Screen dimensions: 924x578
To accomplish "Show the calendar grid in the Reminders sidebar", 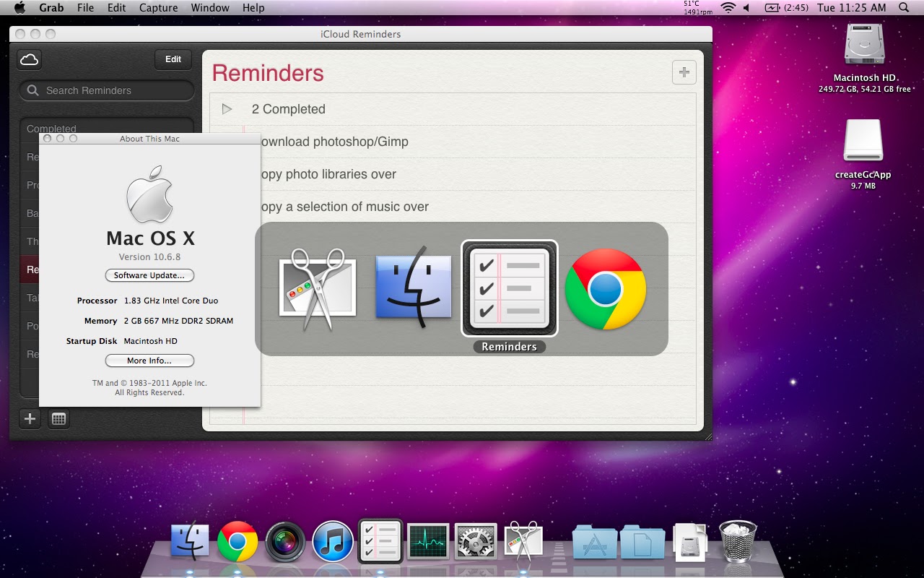I will click(59, 418).
